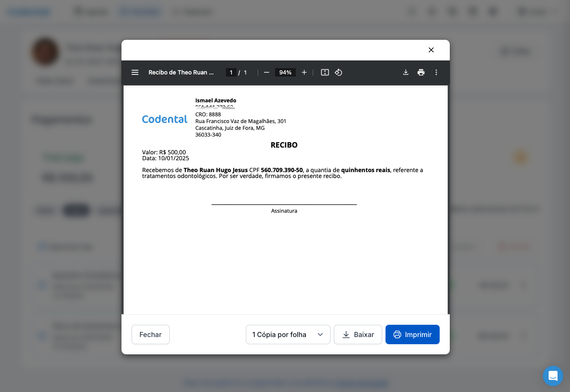Click the Codental logo in the receipt
570x392 pixels.
(x=165, y=119)
